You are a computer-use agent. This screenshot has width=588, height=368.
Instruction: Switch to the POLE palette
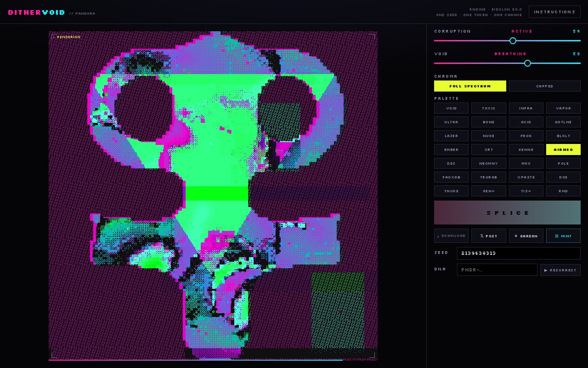563,163
